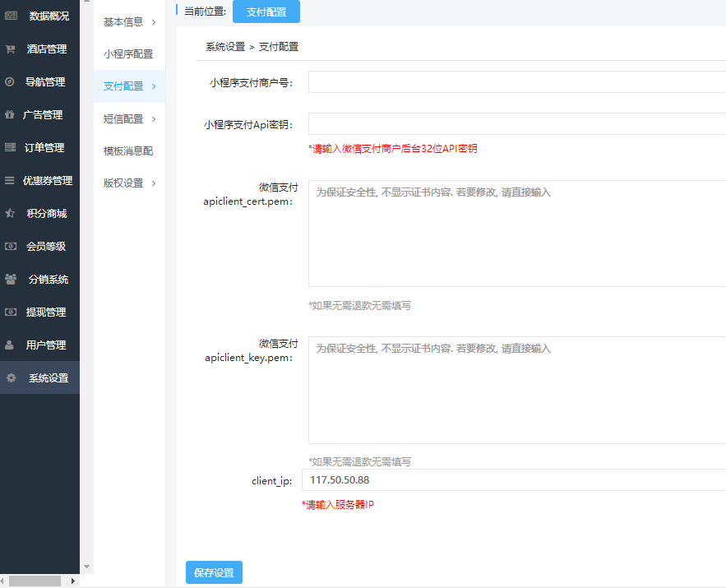726x588 pixels.
Task: Open 数据概况 in the sidebar
Action: pos(49,16)
